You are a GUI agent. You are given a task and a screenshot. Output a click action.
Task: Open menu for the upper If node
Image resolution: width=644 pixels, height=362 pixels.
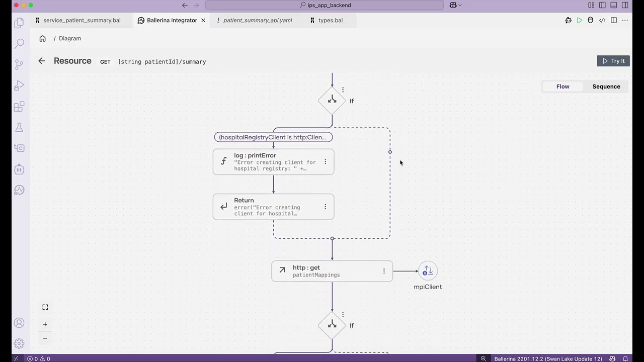[343, 90]
